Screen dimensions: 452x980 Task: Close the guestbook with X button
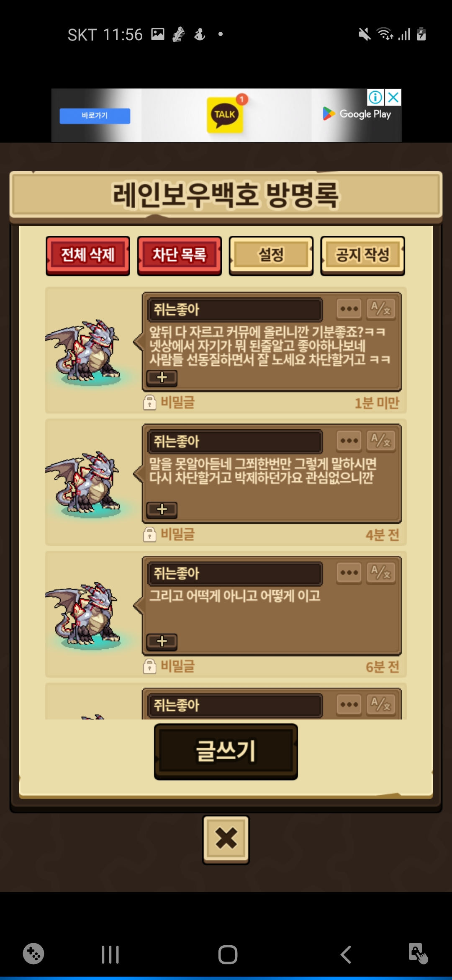pos(226,839)
